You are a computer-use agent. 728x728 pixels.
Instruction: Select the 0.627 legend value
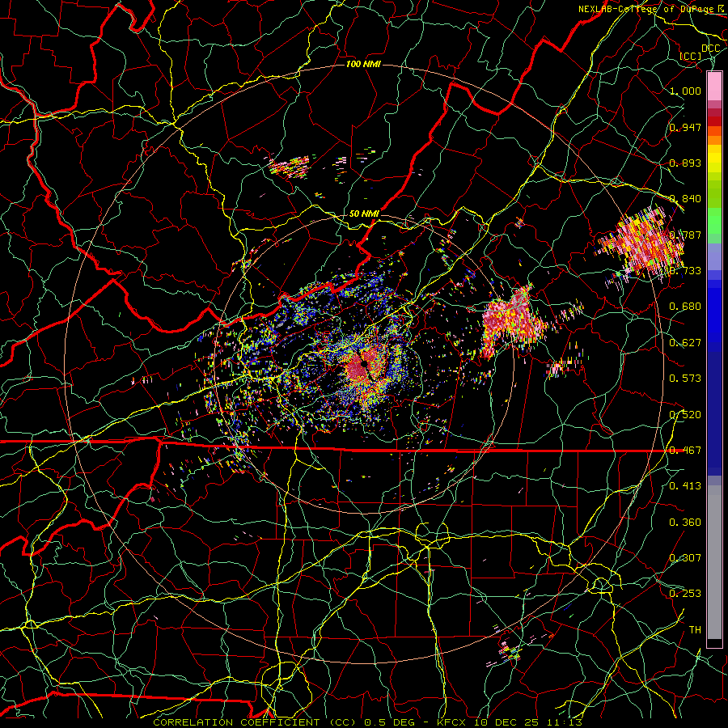(685, 343)
